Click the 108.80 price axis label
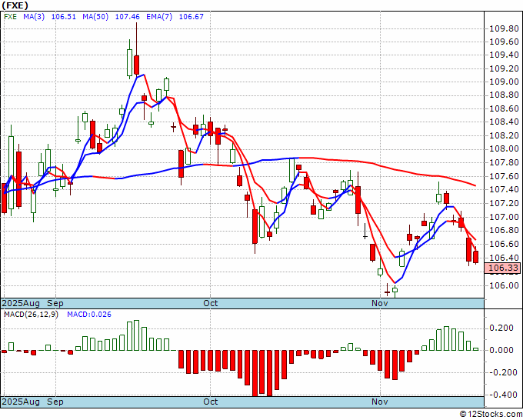523x420 pixels. click(504, 95)
